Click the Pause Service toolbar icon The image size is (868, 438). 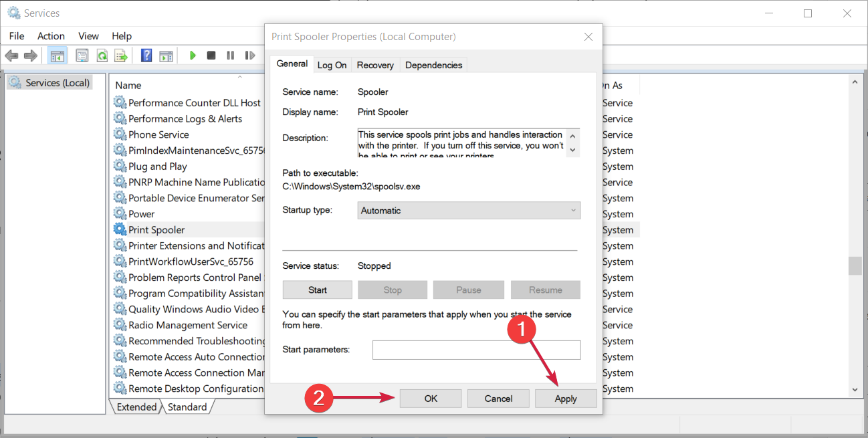231,56
